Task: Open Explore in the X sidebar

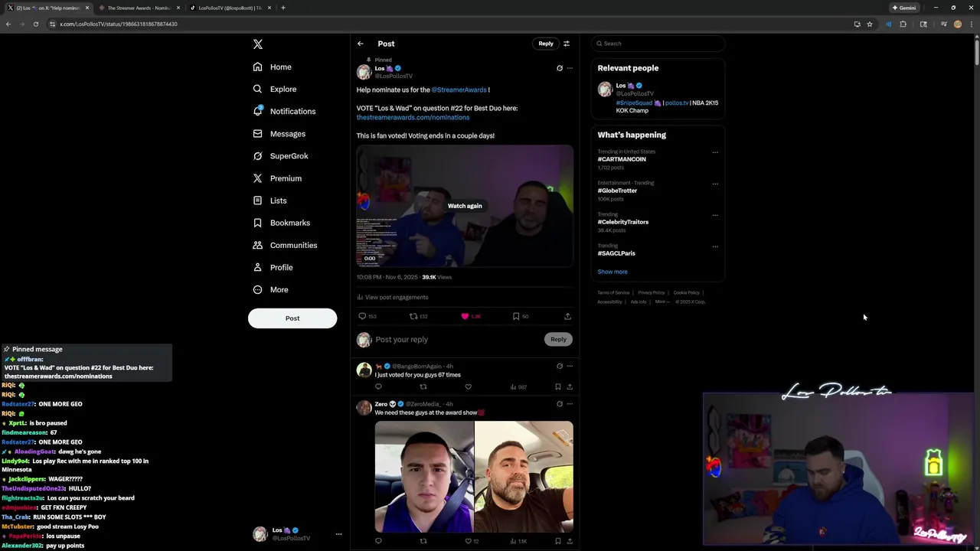Action: (x=274, y=89)
